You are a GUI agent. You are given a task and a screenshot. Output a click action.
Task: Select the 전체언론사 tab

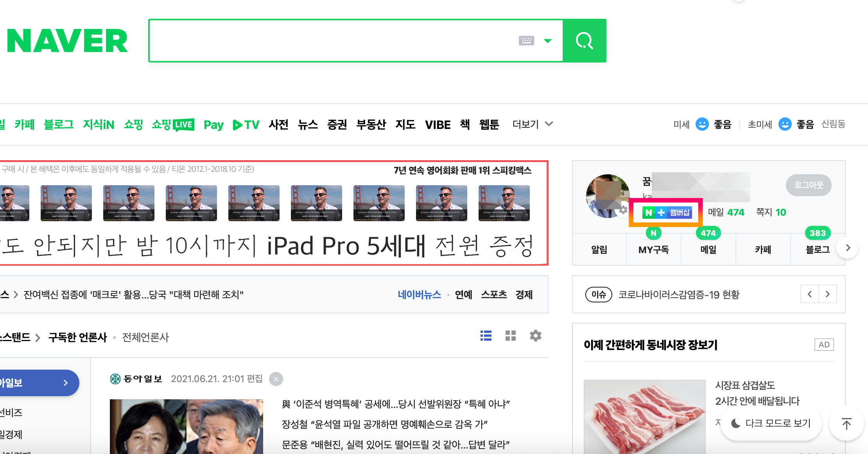tap(145, 337)
